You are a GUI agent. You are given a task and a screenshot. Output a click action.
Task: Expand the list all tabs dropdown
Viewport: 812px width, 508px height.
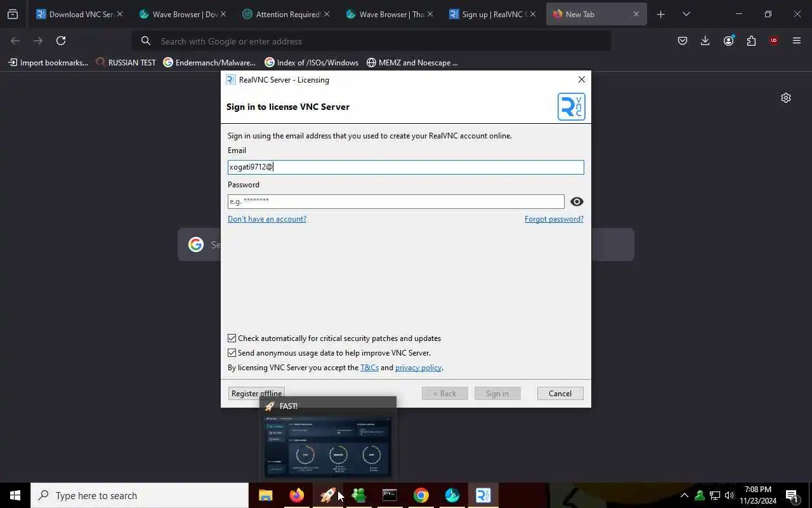coord(686,14)
